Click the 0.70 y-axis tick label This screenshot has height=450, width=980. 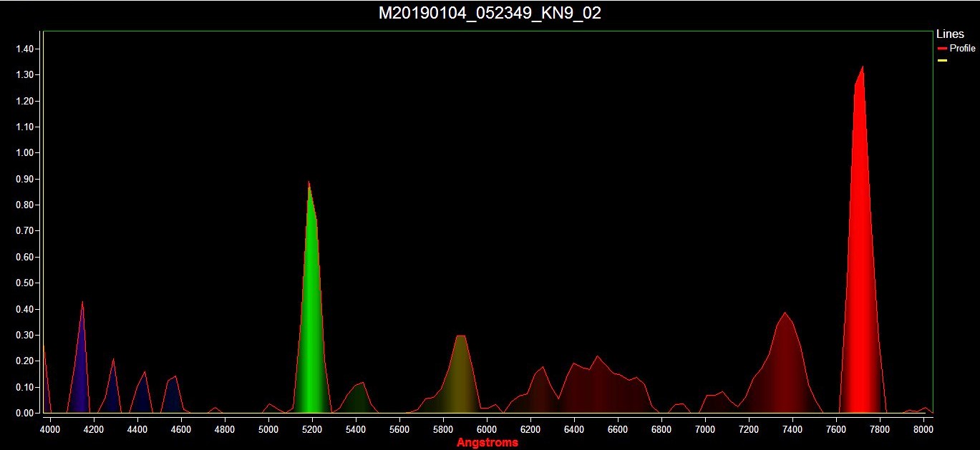[x=24, y=231]
